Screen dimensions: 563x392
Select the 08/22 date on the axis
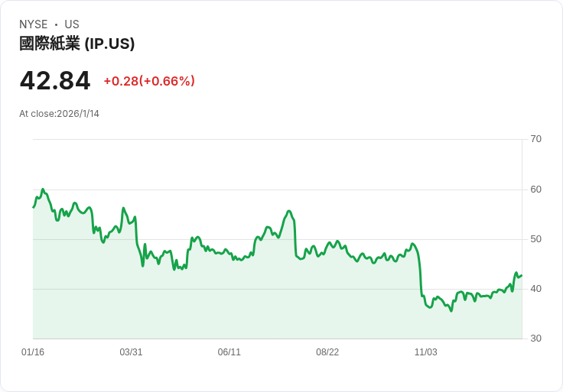point(327,352)
